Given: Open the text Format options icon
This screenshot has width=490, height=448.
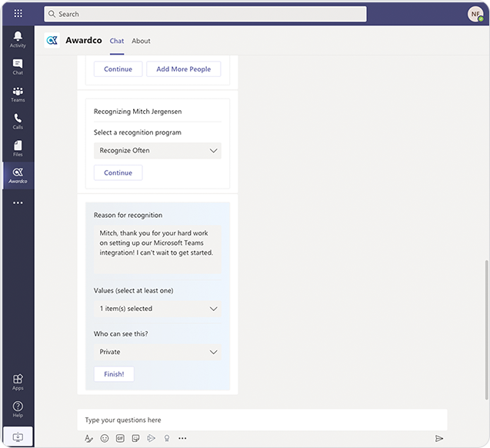Looking at the screenshot, I should point(88,438).
